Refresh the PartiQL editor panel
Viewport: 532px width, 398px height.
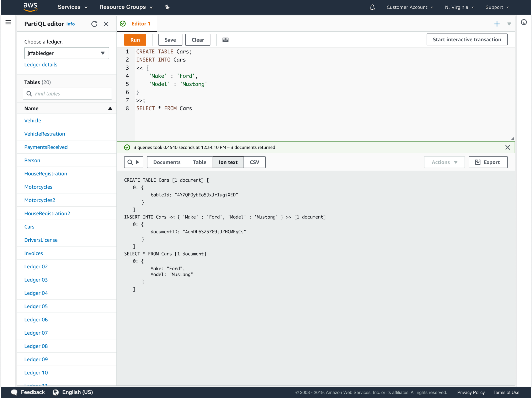(94, 24)
